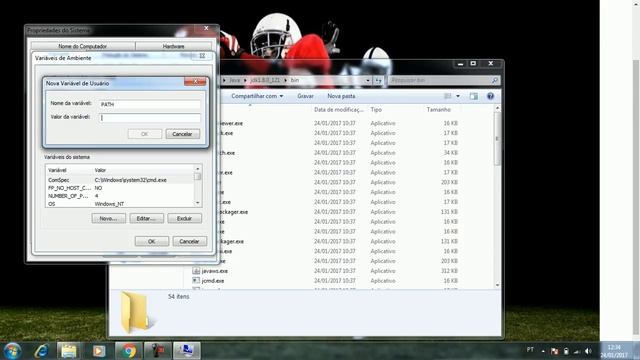Focus the Nome da variável field
The width and height of the screenshot is (640, 360).
click(150, 104)
